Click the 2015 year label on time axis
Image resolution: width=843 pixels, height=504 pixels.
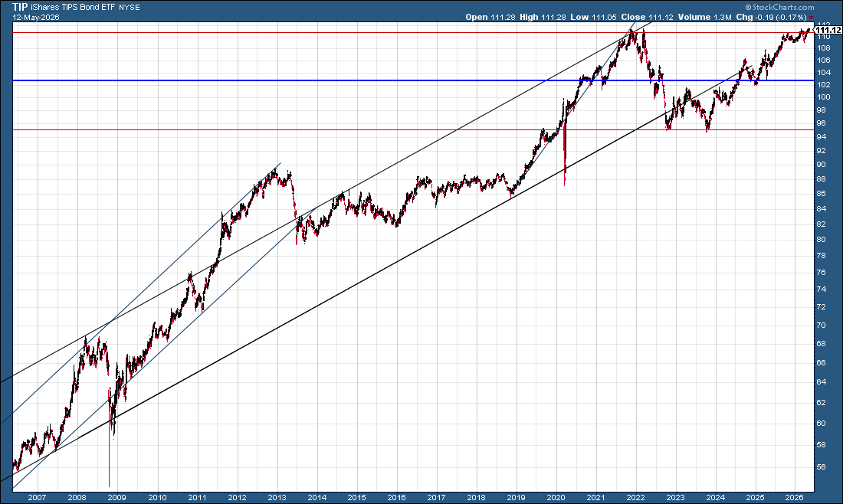click(x=356, y=498)
